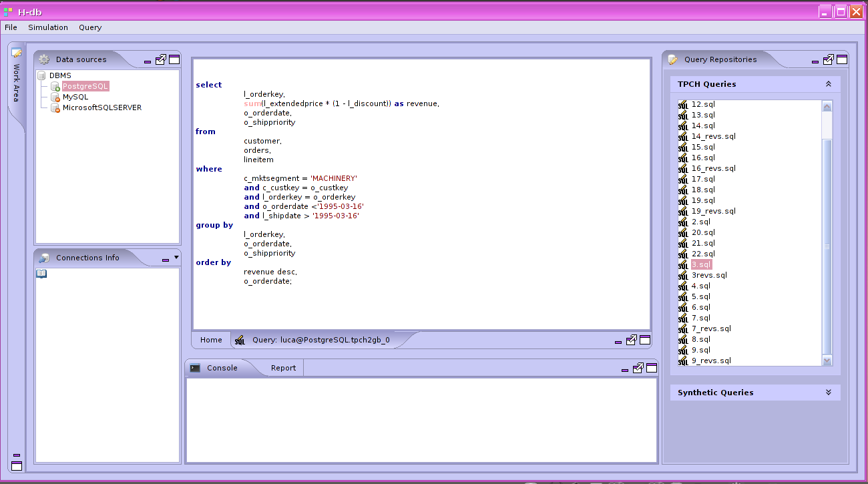Collapse the TPCH Queries section
This screenshot has height=484, width=868.
(x=829, y=84)
